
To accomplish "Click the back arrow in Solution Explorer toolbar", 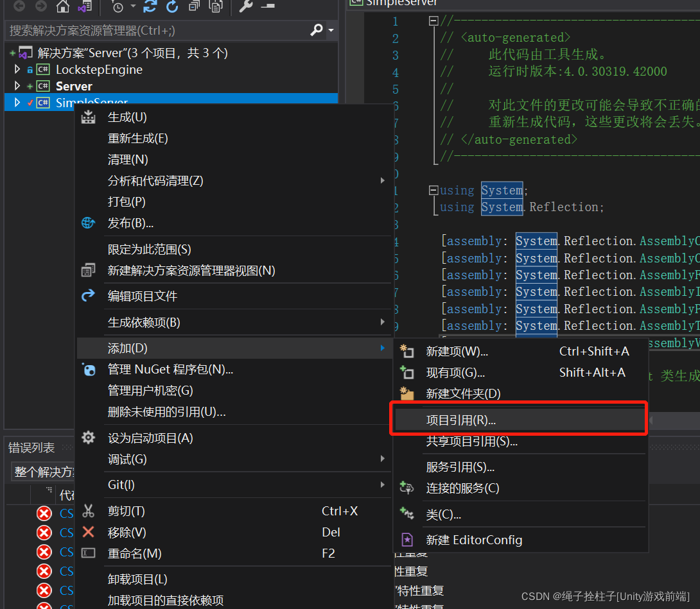I will pos(19,6).
